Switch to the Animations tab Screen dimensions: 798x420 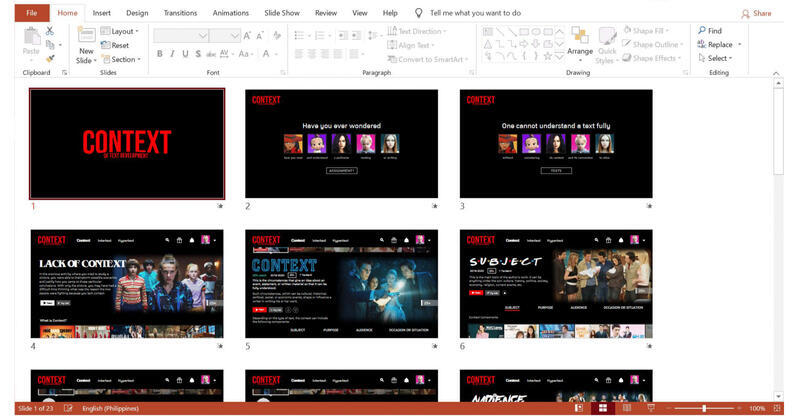[231, 13]
